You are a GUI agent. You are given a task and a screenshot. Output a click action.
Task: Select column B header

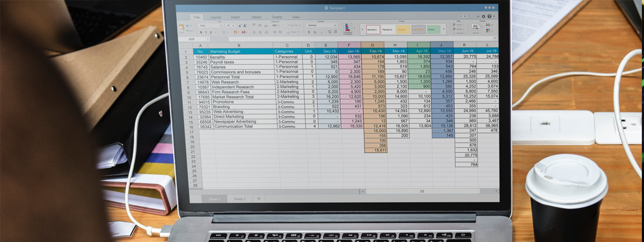tap(240, 45)
